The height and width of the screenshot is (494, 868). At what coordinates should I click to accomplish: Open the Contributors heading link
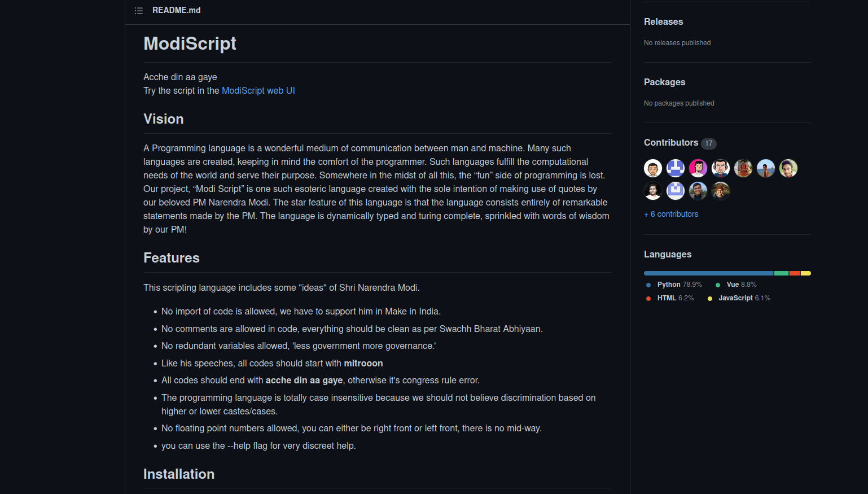click(671, 142)
